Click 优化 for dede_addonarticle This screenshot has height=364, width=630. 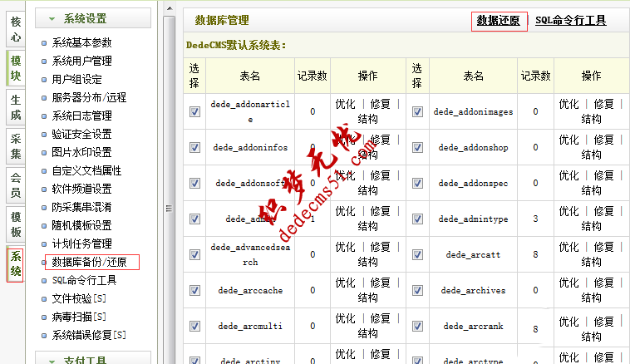click(346, 105)
